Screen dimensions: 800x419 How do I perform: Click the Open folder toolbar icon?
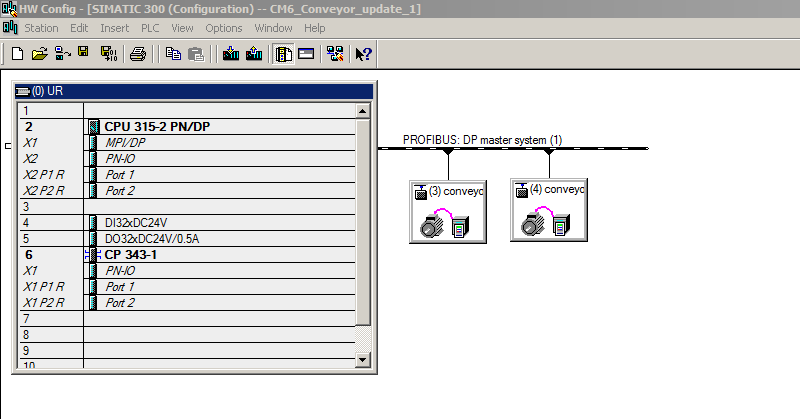click(x=40, y=54)
